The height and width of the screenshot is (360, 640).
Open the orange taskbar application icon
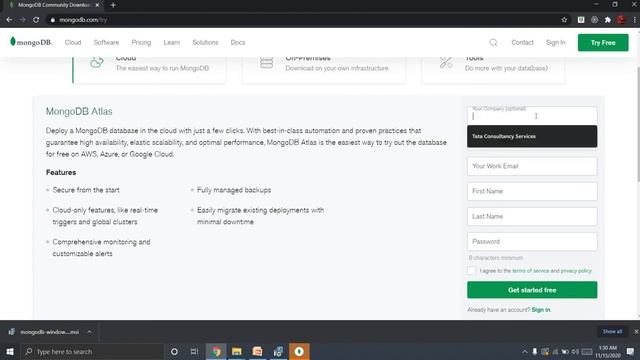(299, 351)
